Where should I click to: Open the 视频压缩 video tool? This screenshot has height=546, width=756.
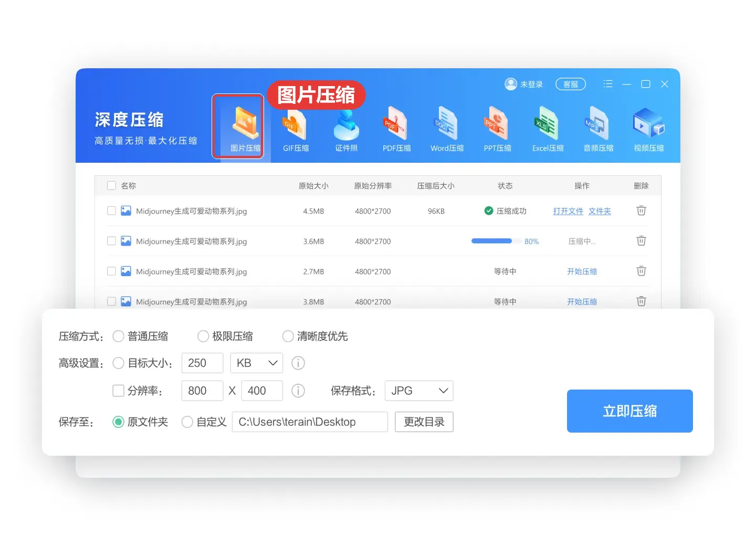pos(648,129)
